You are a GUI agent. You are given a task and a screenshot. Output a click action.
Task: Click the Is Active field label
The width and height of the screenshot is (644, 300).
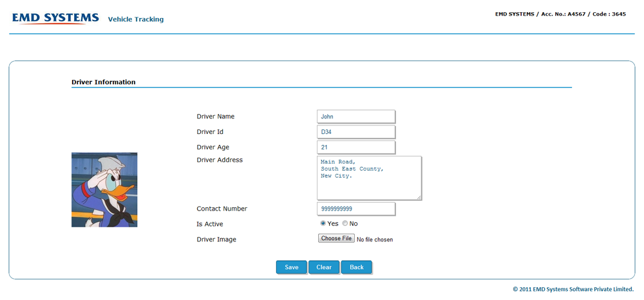coord(210,224)
